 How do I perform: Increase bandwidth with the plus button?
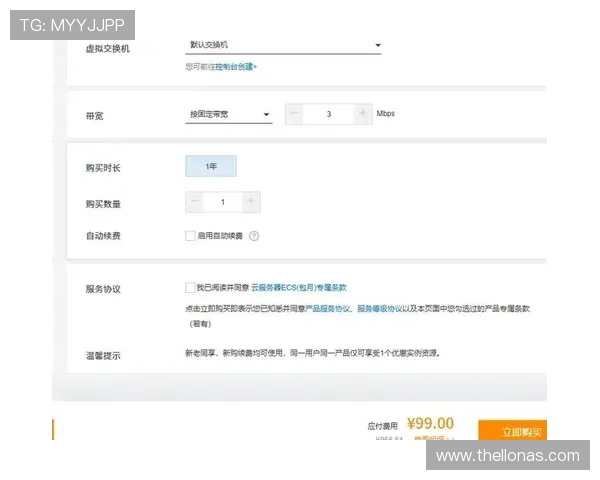[362, 114]
